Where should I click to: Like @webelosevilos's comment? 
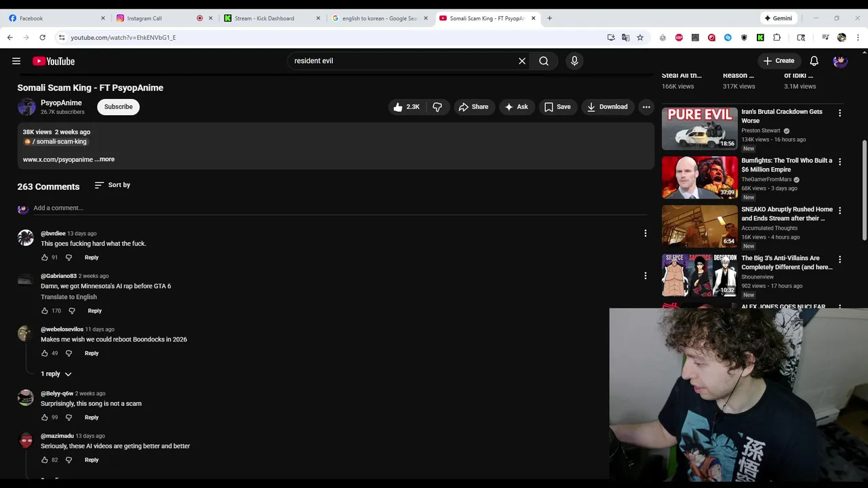(45, 353)
